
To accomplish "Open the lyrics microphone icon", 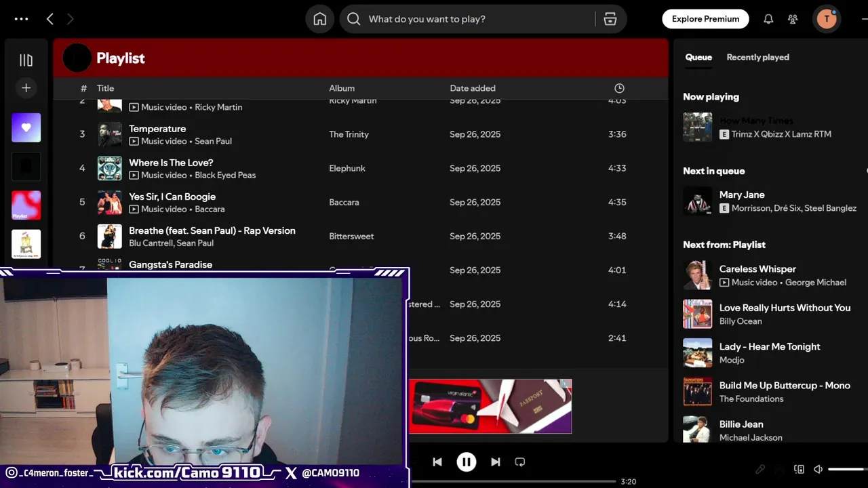I will click(761, 469).
